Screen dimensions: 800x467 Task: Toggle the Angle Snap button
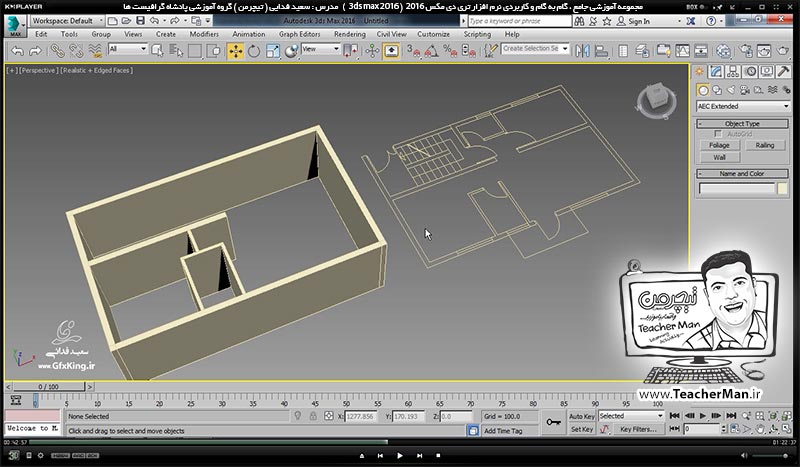[431, 51]
